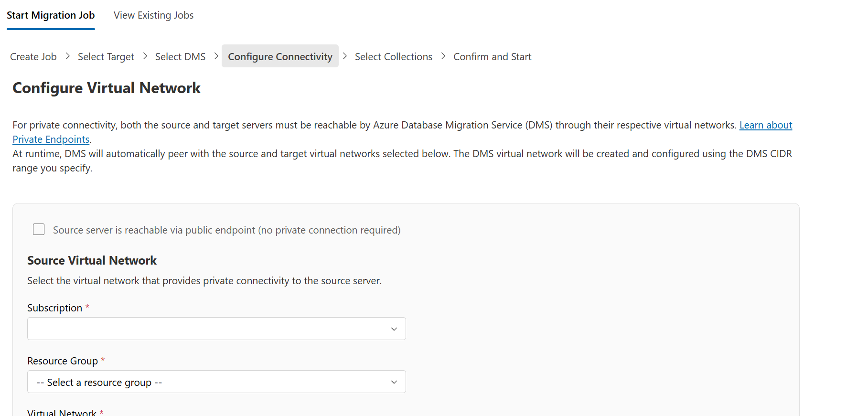Expand the Resource Group dropdown
The width and height of the screenshot is (868, 416).
tap(210, 382)
